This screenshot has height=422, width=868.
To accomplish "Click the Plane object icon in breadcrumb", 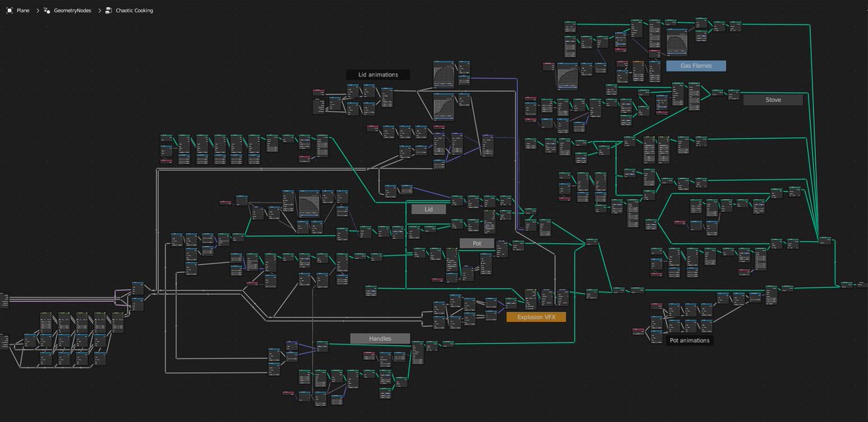I will coord(9,11).
